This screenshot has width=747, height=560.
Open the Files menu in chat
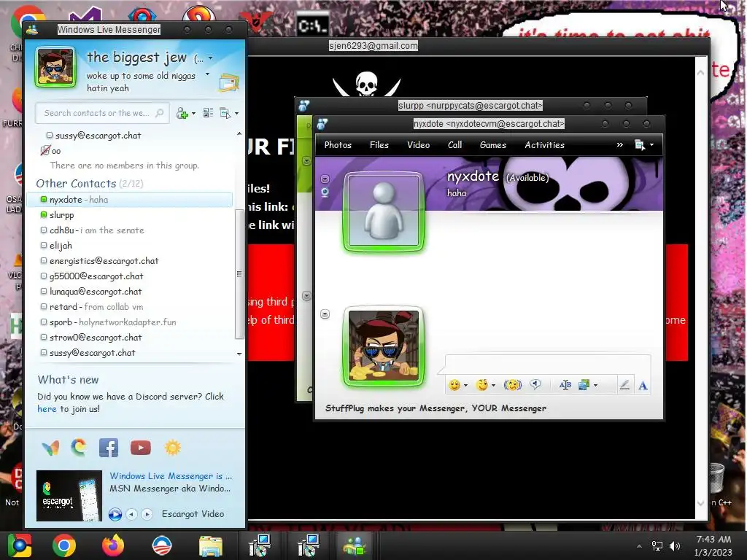click(379, 145)
